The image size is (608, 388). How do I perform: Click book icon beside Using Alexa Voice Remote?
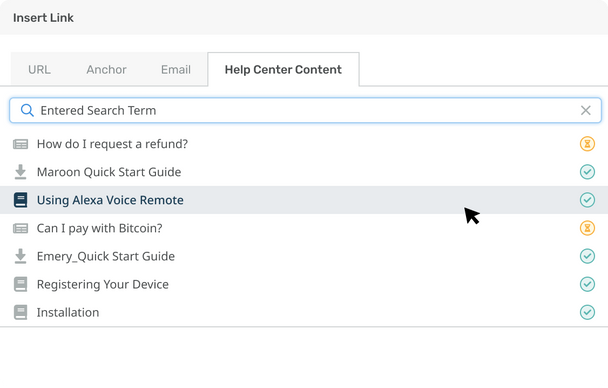21,200
